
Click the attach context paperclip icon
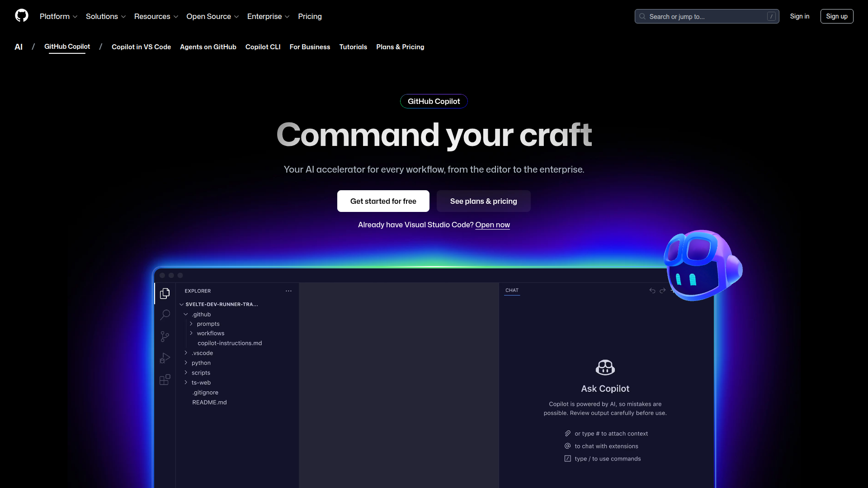(568, 433)
